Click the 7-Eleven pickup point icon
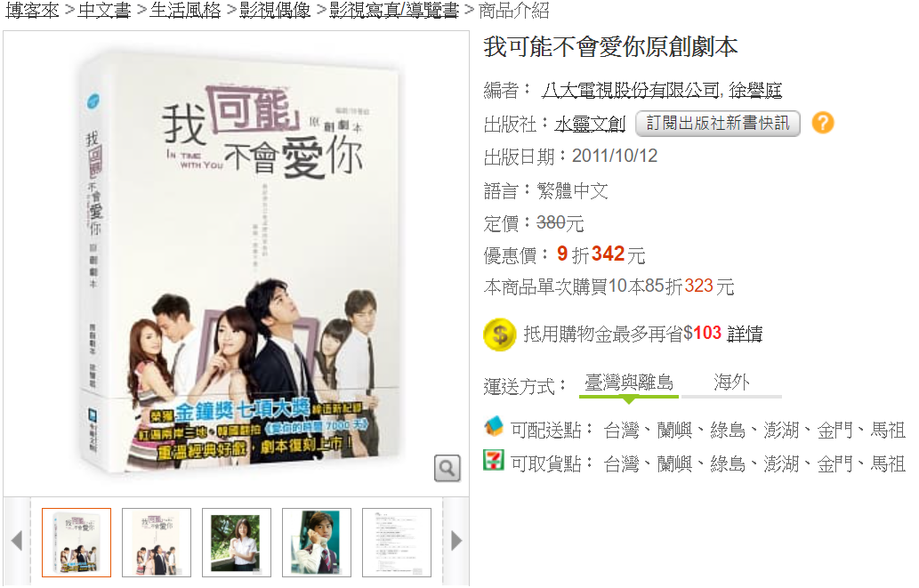 point(494,460)
